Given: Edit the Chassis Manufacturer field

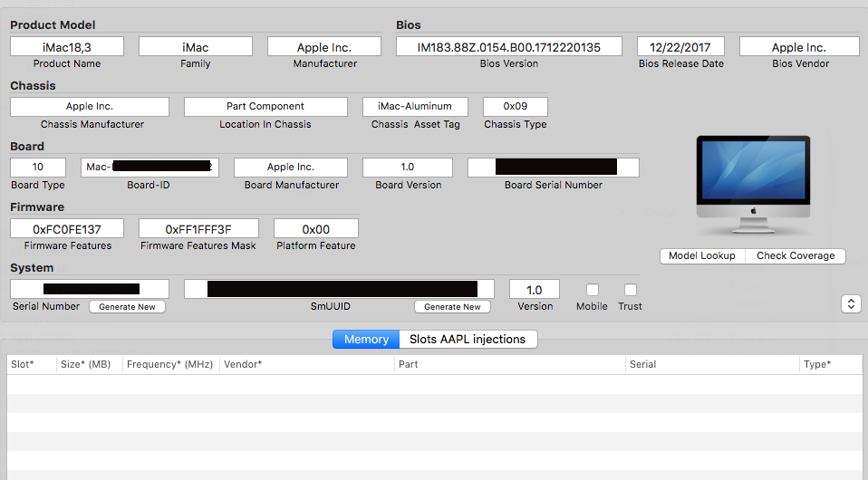Looking at the screenshot, I should tap(90, 106).
